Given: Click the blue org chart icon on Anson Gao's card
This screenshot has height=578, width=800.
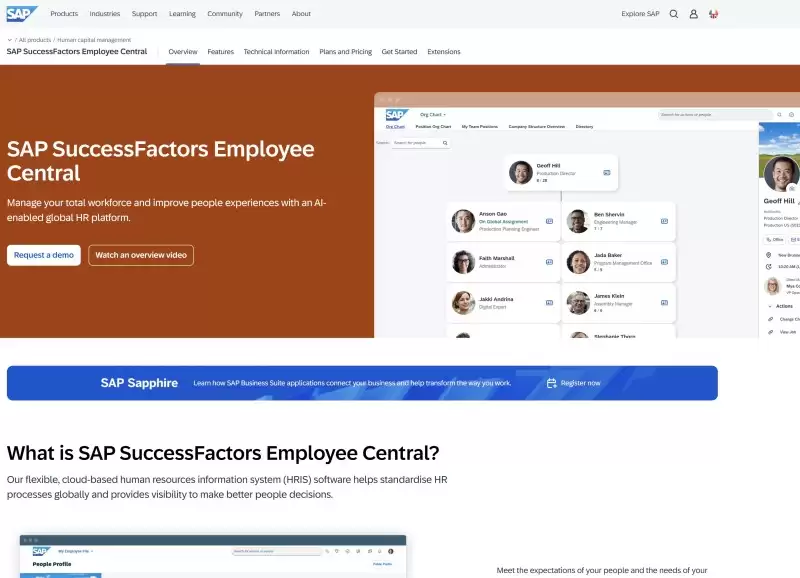Looking at the screenshot, I should click(548, 220).
